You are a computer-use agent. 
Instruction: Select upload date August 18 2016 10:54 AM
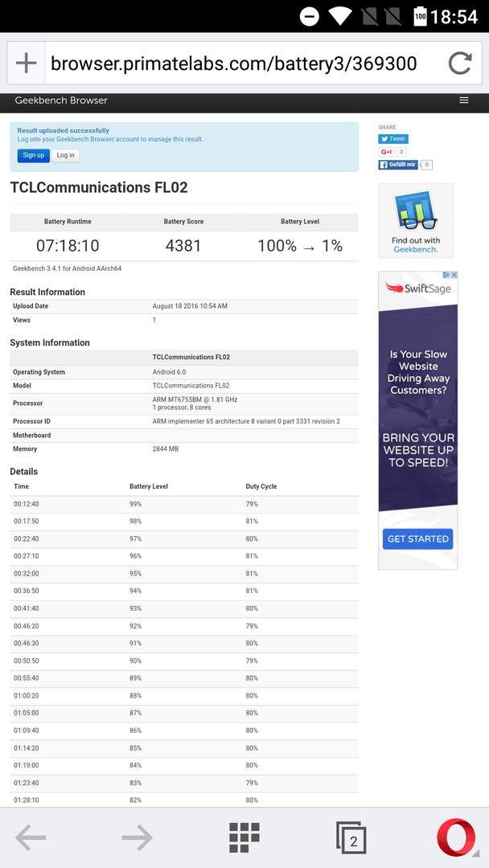coord(190,306)
